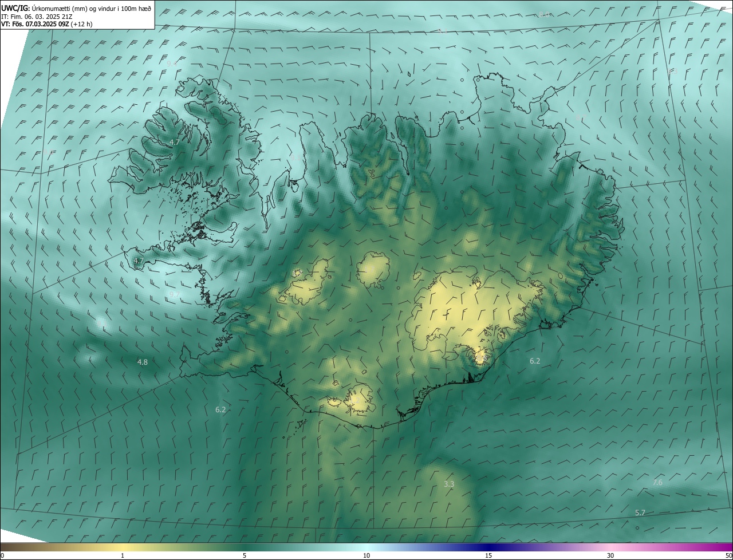Click the colorbar tick label "30"
This screenshot has height=560, width=733.
coord(610,556)
